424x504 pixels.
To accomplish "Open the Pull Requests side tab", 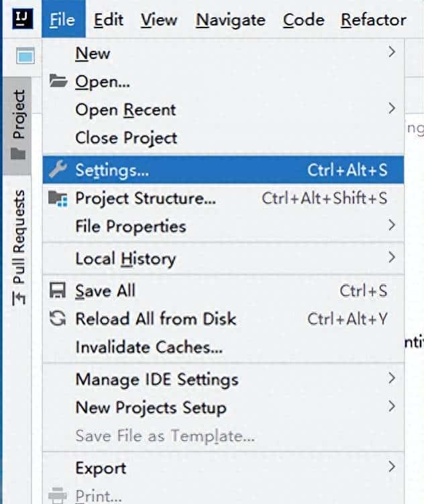I will (x=19, y=246).
